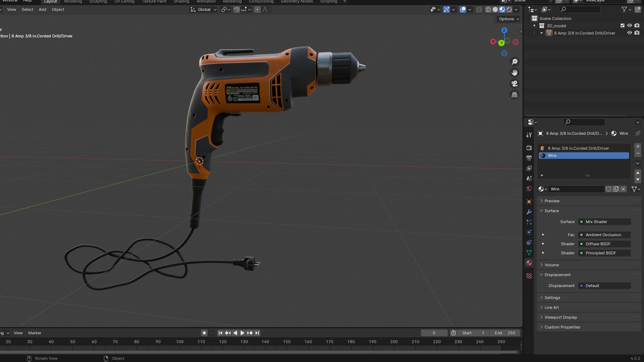The width and height of the screenshot is (644, 362).
Task: Open the Texture properties tab
Action: [x=529, y=276]
